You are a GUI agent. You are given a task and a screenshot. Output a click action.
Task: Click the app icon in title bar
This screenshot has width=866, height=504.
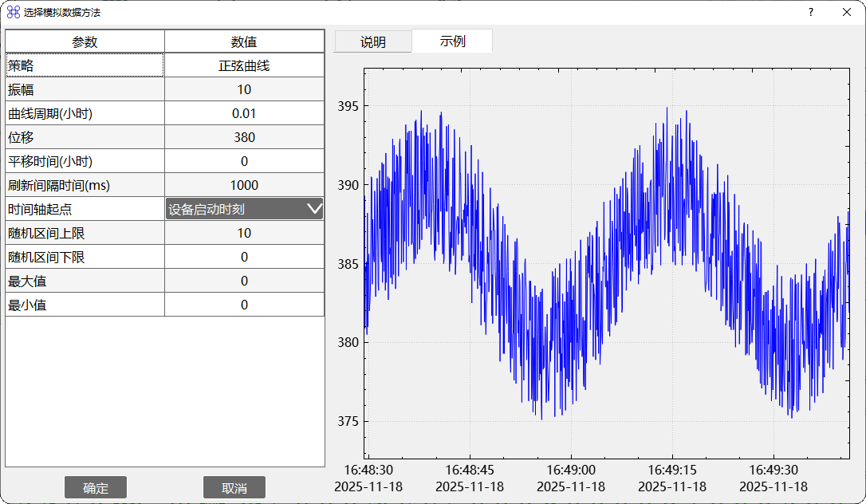tap(14, 12)
